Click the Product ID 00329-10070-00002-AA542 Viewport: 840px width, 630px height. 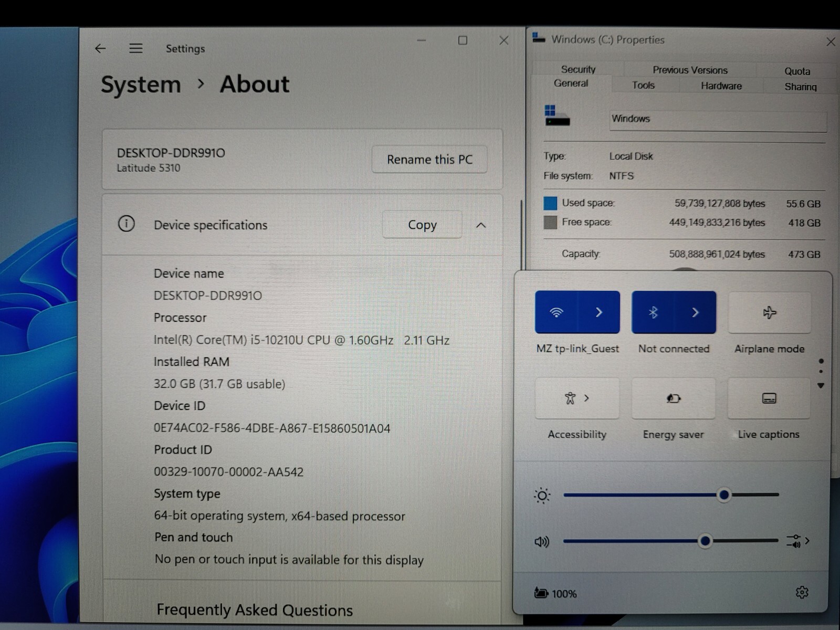[228, 471]
